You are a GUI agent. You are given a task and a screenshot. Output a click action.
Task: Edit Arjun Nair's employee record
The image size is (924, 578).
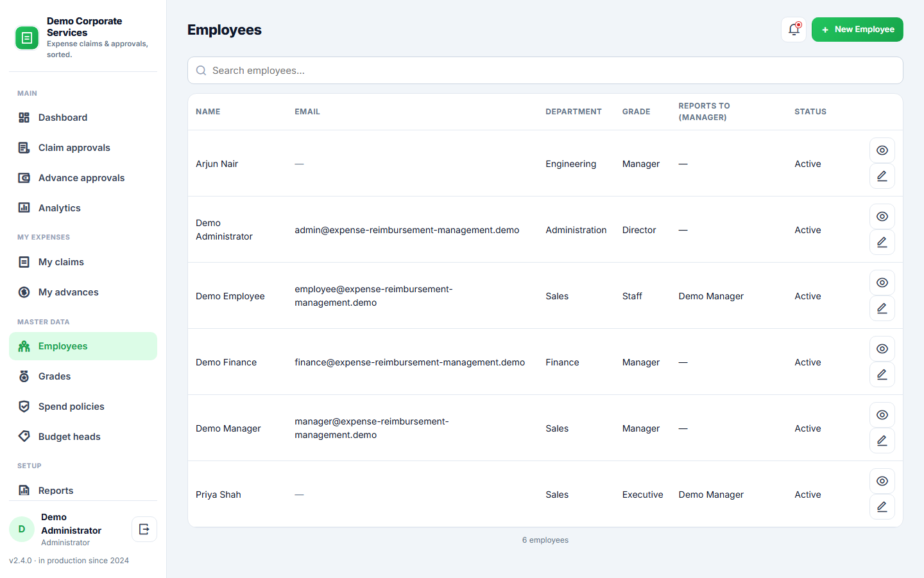[882, 176]
